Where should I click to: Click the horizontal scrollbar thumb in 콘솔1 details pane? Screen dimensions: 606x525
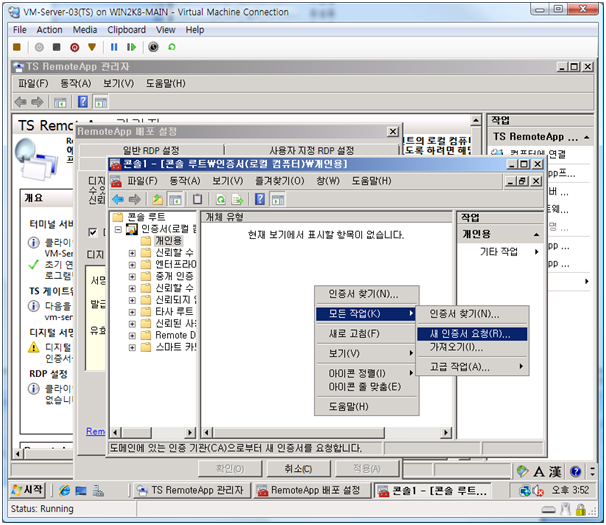coord(299,433)
